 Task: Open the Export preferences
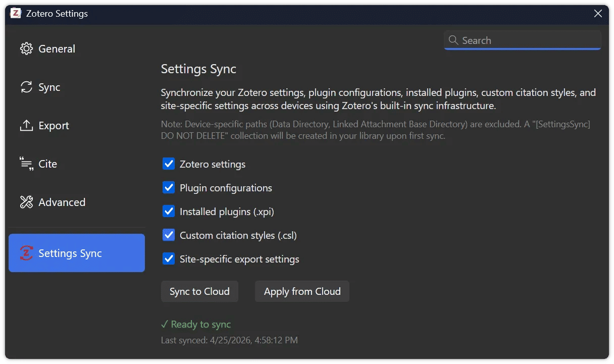coord(77,125)
